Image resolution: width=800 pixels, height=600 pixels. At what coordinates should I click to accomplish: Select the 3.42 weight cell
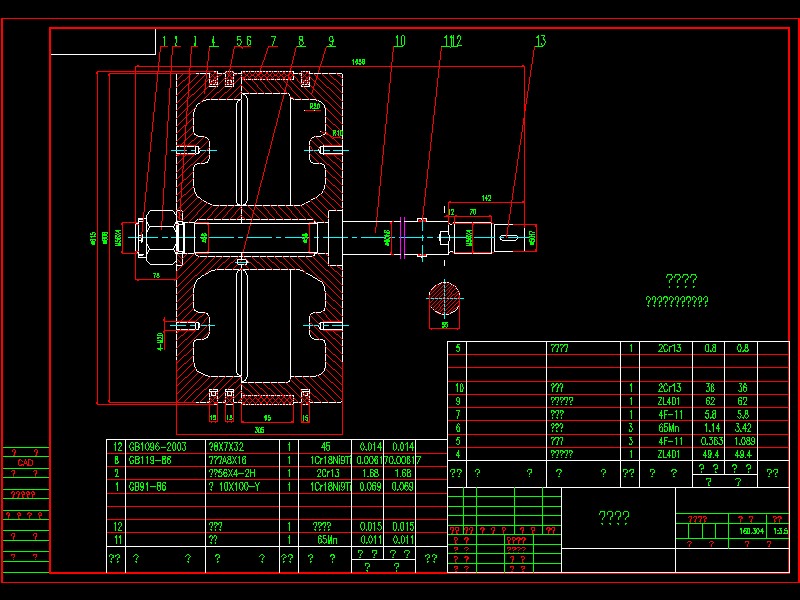pos(743,428)
